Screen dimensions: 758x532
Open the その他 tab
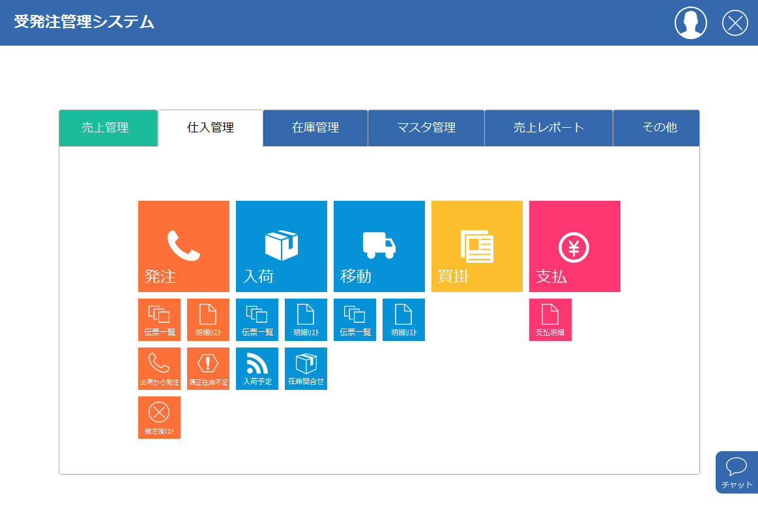[x=656, y=128]
